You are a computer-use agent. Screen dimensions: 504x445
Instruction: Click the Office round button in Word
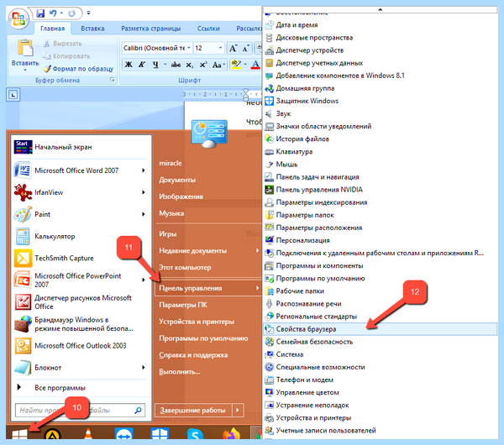click(x=18, y=18)
